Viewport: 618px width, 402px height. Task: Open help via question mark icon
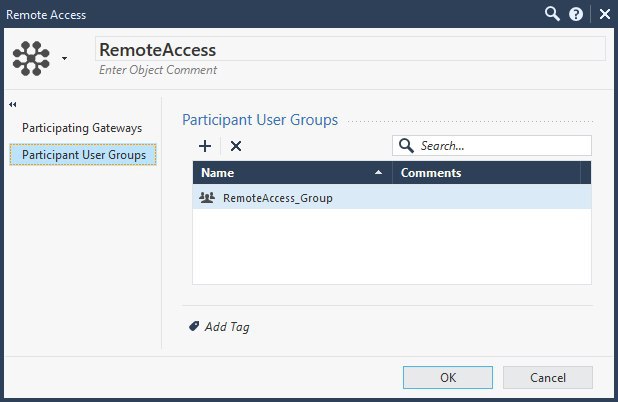point(576,15)
